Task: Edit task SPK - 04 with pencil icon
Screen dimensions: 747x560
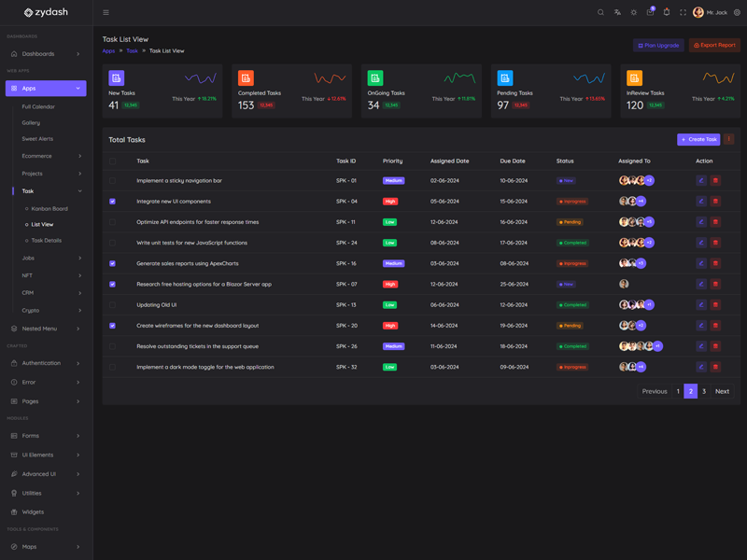Action: (x=701, y=202)
